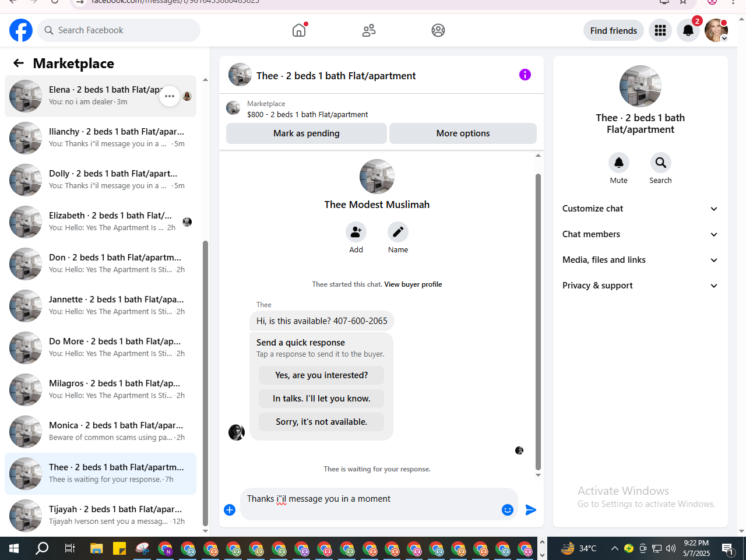
Task: Click More options button
Action: pos(463,133)
